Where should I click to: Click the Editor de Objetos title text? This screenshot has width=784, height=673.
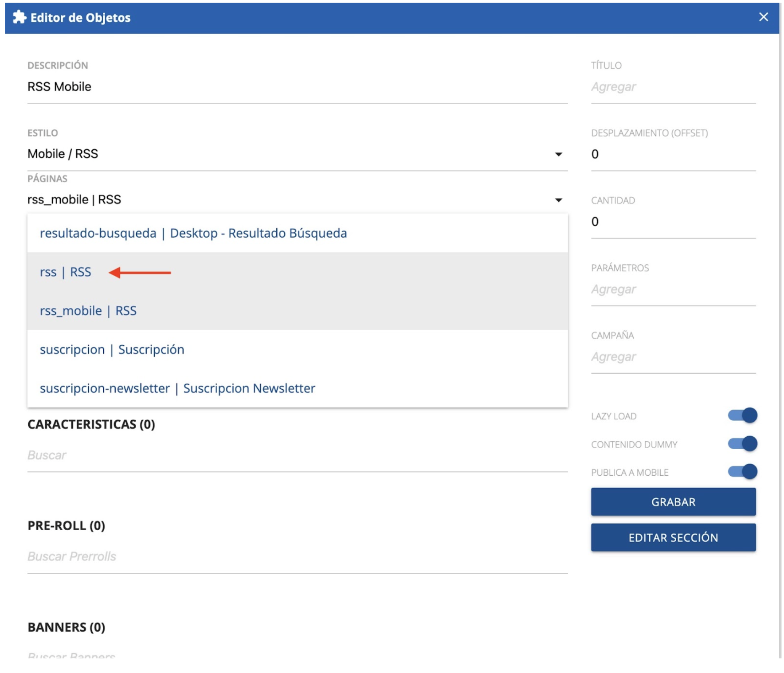(80, 18)
